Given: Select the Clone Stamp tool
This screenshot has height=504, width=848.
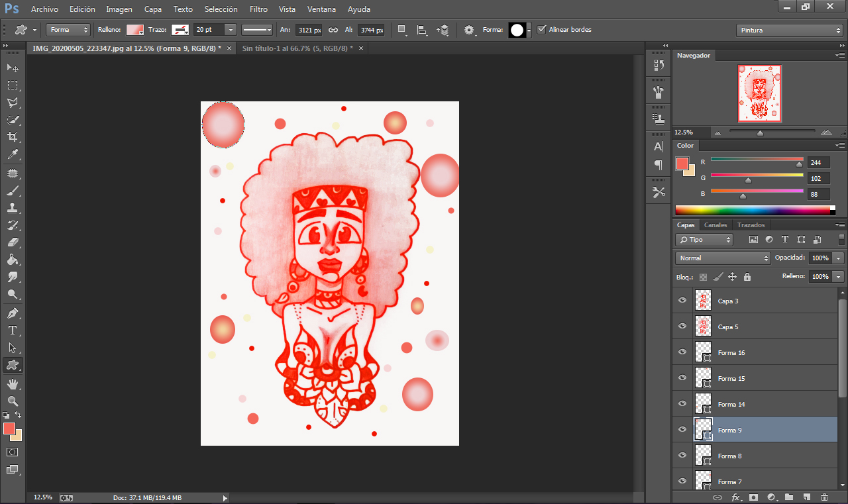Looking at the screenshot, I should (13, 208).
